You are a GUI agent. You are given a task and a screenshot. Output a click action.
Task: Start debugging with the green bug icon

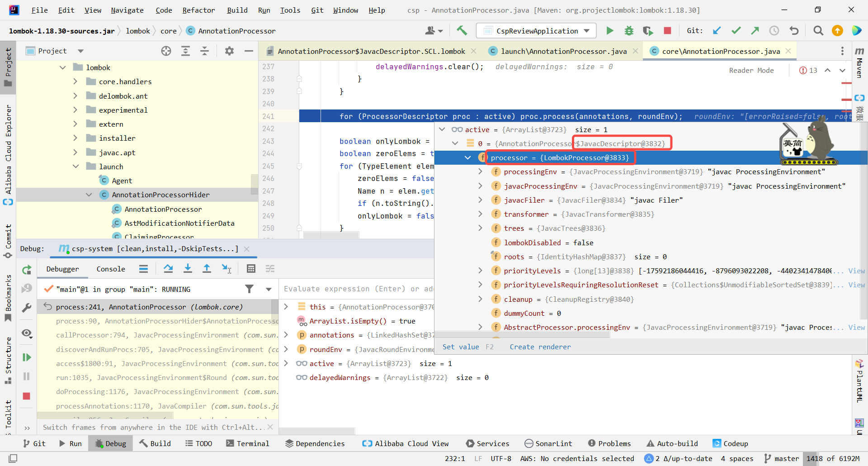pyautogui.click(x=629, y=30)
